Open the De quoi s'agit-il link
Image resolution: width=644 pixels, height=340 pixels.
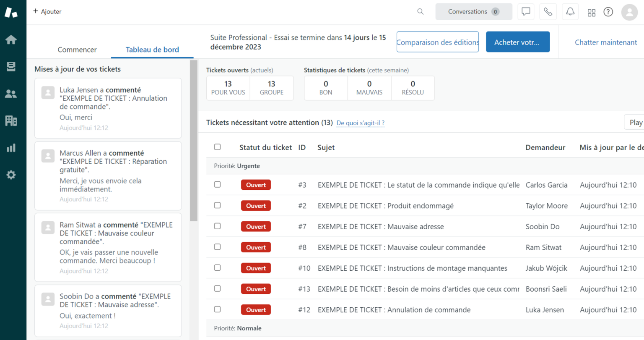pyautogui.click(x=360, y=123)
